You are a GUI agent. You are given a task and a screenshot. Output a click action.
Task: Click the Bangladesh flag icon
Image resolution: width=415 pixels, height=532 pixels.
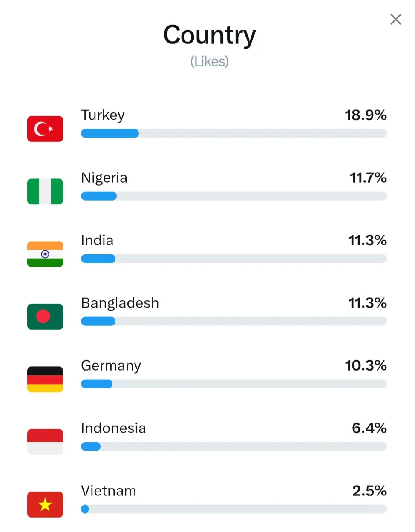45,316
